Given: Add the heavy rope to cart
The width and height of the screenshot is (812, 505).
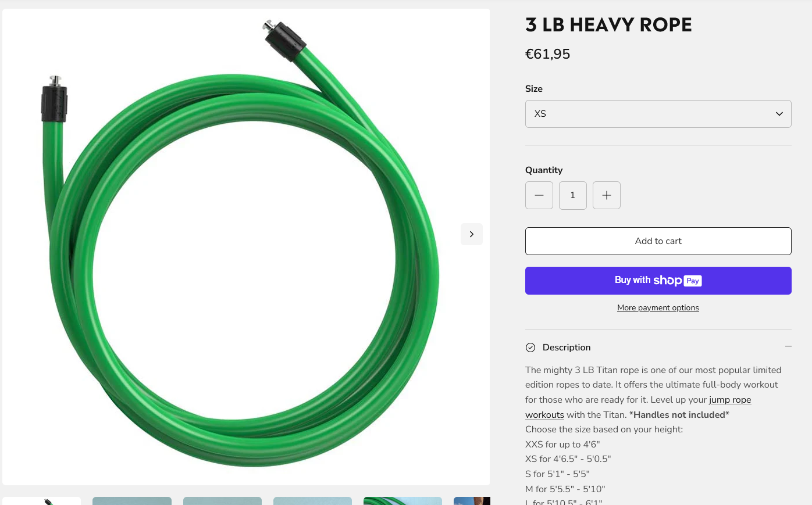Looking at the screenshot, I should [x=658, y=241].
